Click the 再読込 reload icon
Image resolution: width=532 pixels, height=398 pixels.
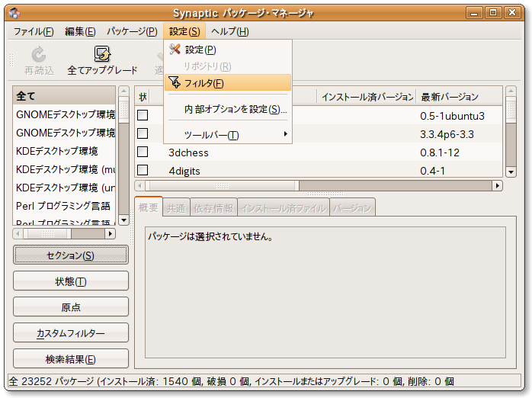tap(39, 54)
